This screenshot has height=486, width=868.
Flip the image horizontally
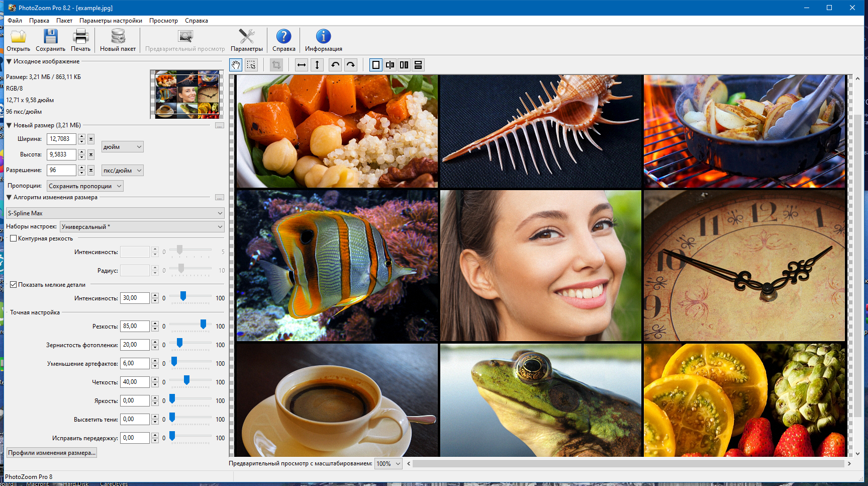(x=302, y=65)
